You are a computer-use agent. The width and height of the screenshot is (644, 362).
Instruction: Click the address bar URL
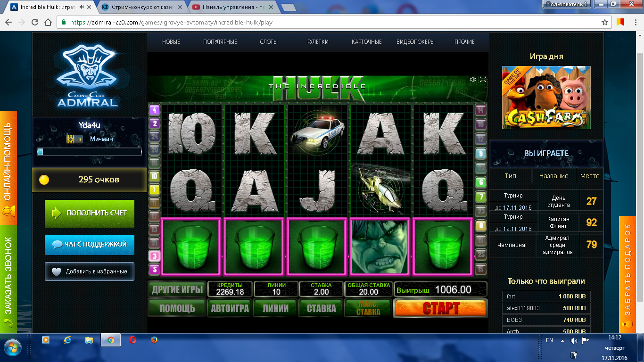coord(171,22)
